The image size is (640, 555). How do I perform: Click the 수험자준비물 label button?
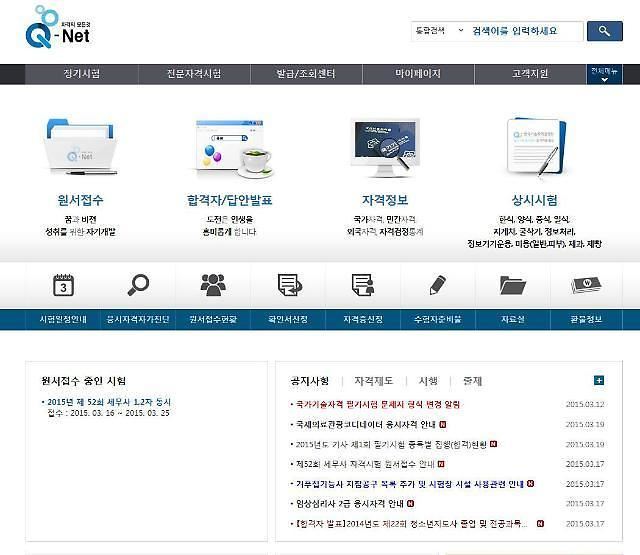(x=438, y=320)
